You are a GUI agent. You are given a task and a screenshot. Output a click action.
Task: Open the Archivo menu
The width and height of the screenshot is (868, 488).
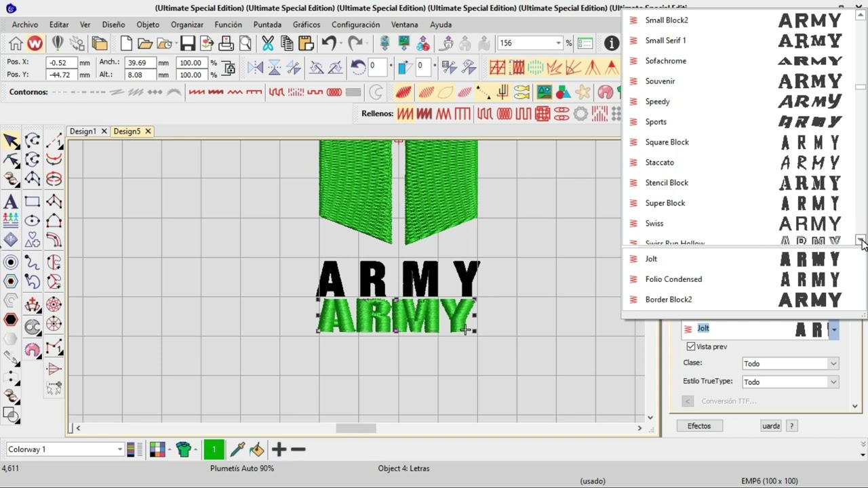[x=25, y=24]
